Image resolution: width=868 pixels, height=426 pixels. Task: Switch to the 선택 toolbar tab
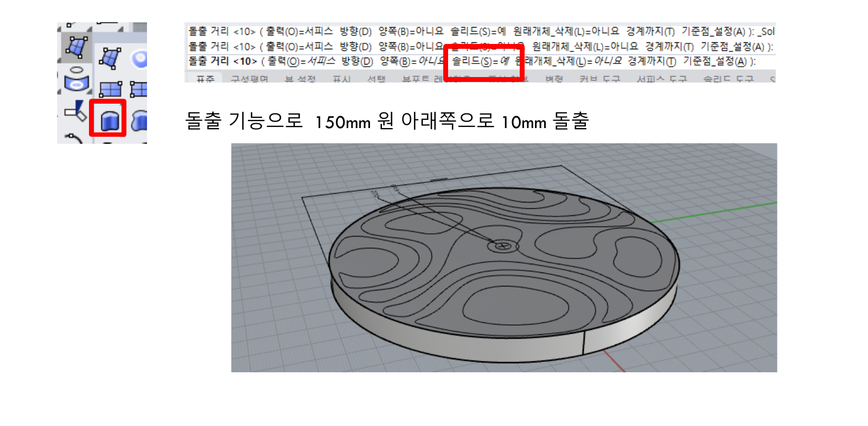point(376,79)
